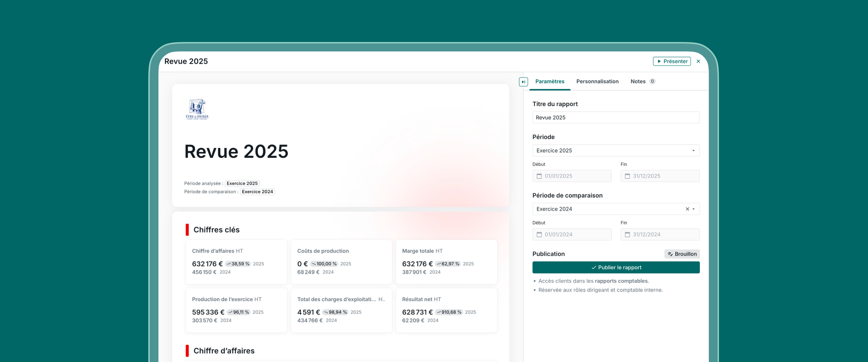Open the Période dropdown showing Exercice 2025
Viewport: 868px width, 362px height.
point(615,150)
